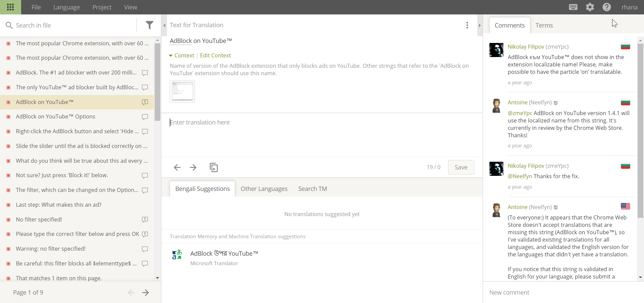Click the string list scrollbar thumb
The width and height of the screenshot is (644, 303).
(157, 82)
